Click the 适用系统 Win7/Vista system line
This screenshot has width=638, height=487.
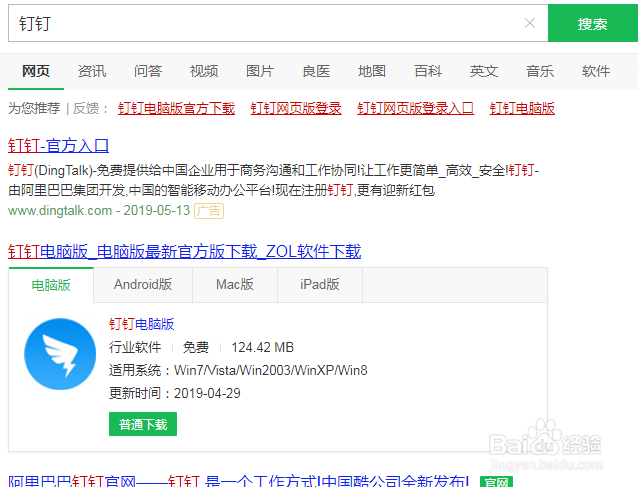[x=238, y=370]
